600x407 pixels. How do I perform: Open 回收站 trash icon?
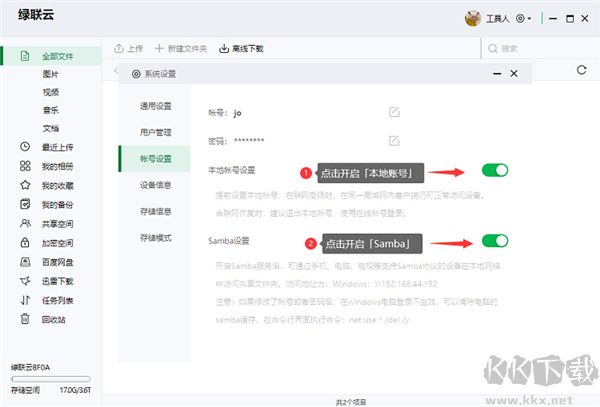[x=25, y=319]
